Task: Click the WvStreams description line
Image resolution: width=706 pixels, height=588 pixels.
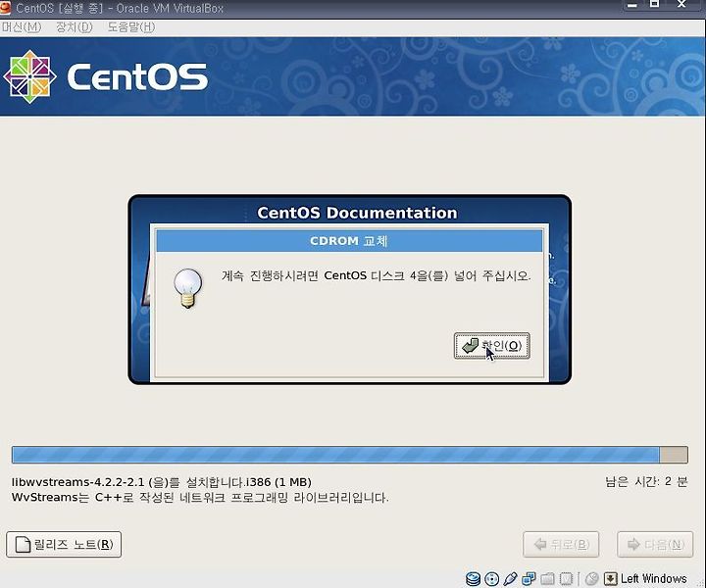Action: pos(200,498)
